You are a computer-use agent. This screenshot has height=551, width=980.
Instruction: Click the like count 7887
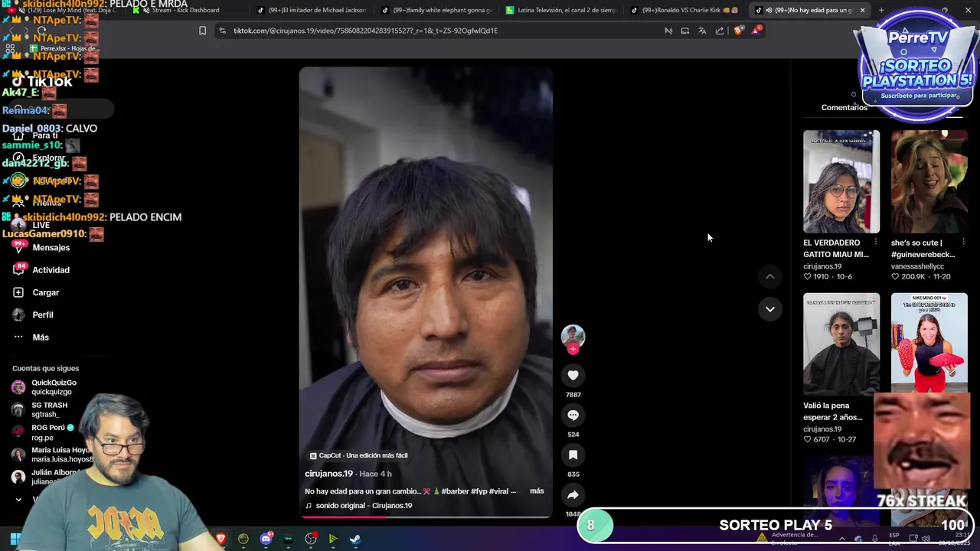[x=573, y=395]
